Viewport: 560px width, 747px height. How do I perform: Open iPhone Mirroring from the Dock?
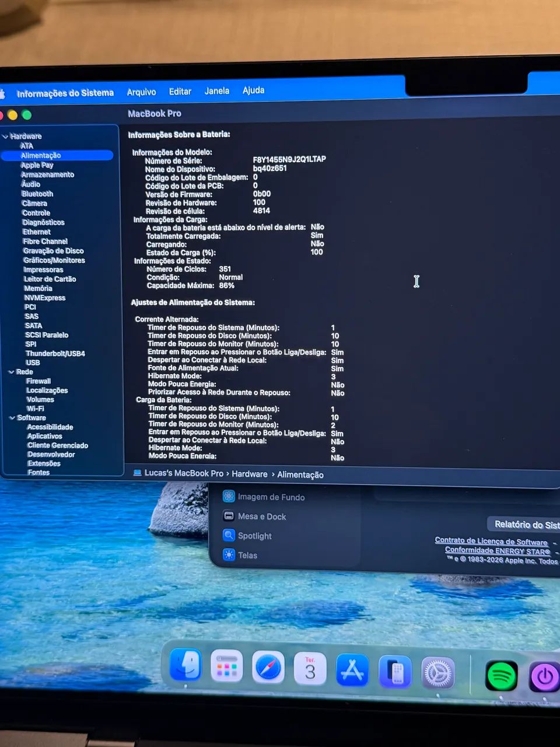tap(395, 671)
